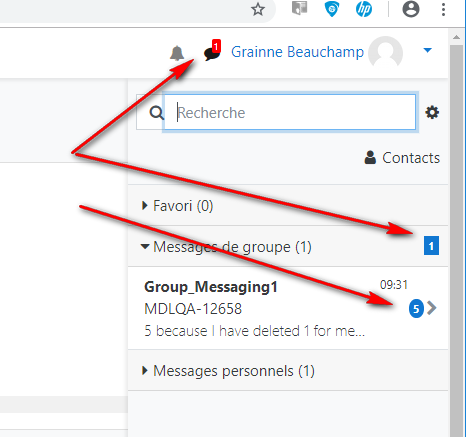Viewport: 466px width, 437px height.
Task: Open the notifications bell icon
Action: pyautogui.click(x=177, y=53)
